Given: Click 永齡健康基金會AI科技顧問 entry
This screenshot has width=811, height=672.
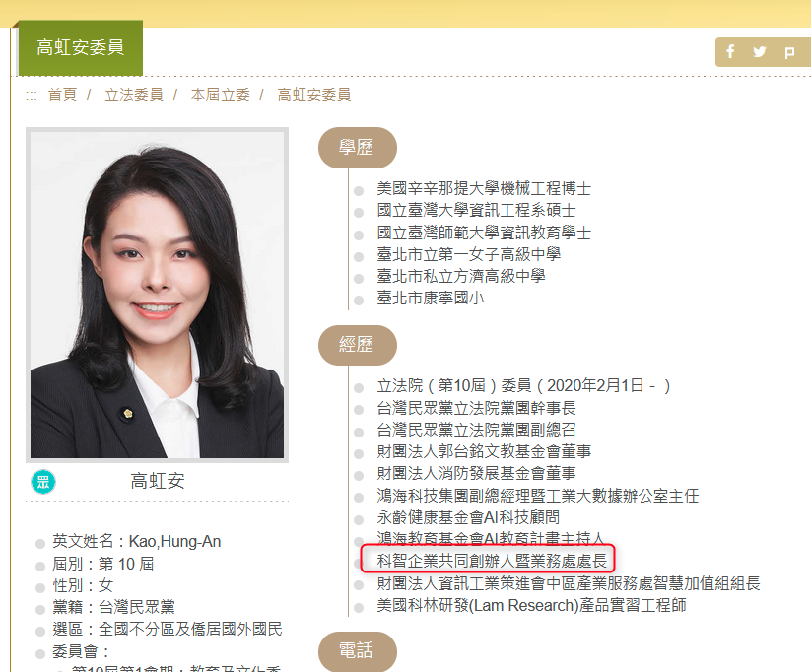Looking at the screenshot, I should pos(468,517).
